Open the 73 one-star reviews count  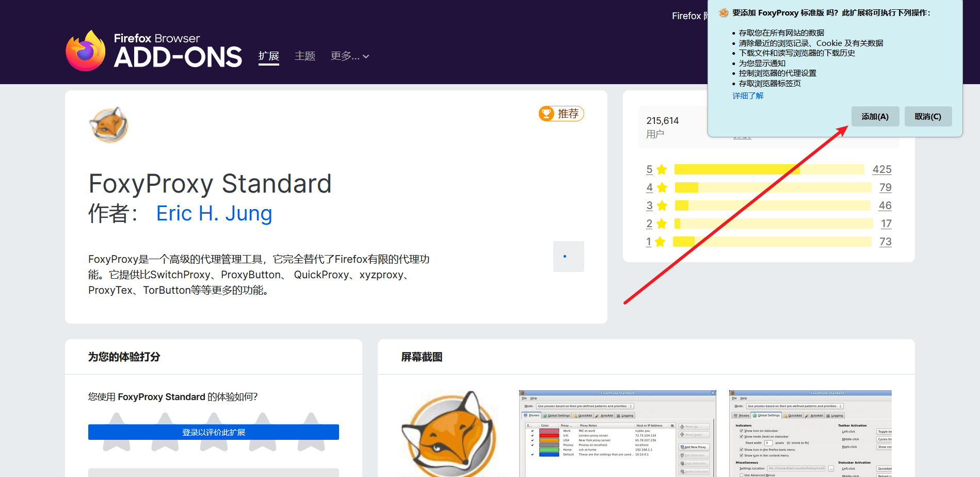886,242
